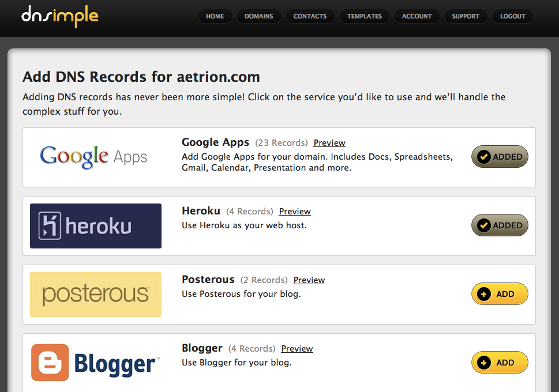Click the Google Apps logo image
Viewport: 559px width, 392px height.
[94, 157]
